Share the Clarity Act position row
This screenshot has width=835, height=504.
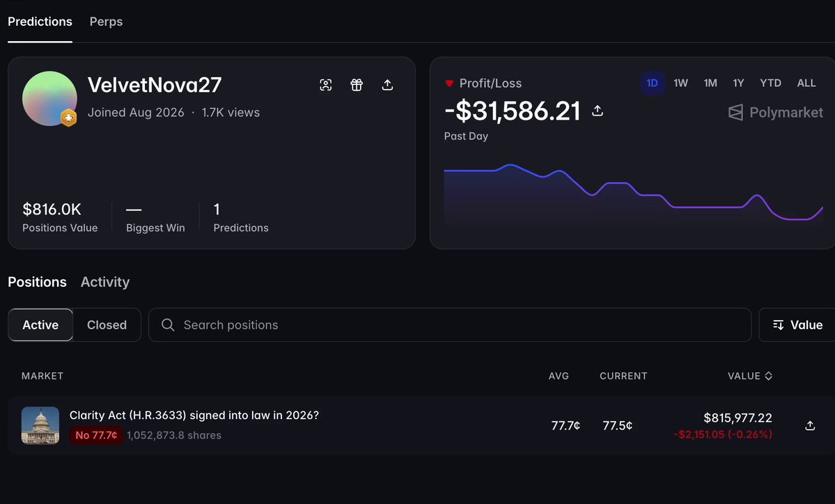[x=810, y=425]
